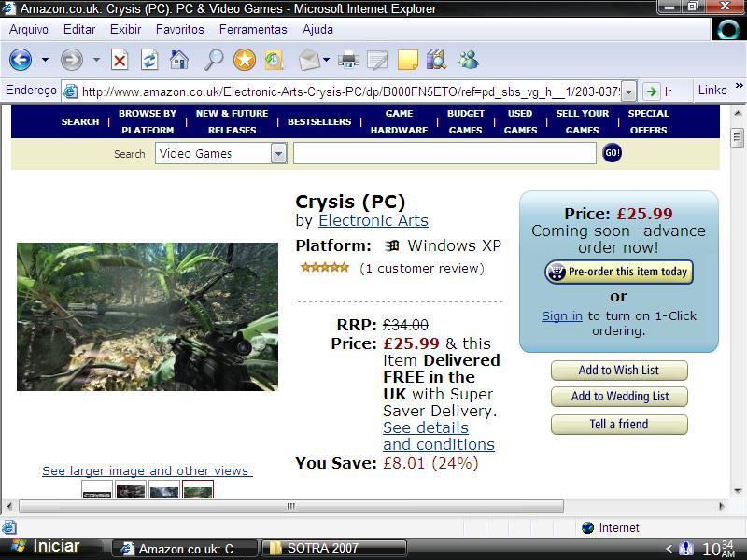The image size is (747, 560).
Task: Print the page with the printer icon
Action: point(348,60)
